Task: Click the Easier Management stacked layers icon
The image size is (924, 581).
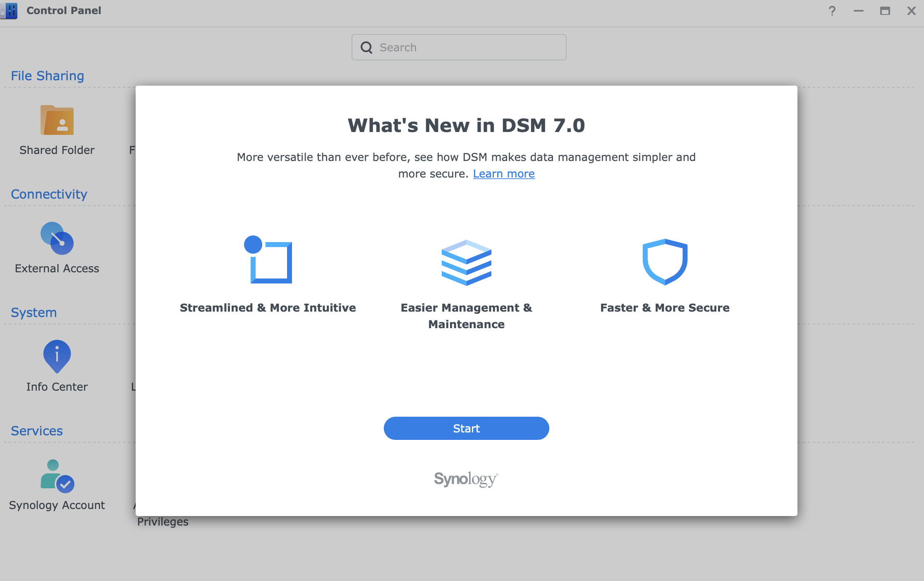Action: click(467, 262)
